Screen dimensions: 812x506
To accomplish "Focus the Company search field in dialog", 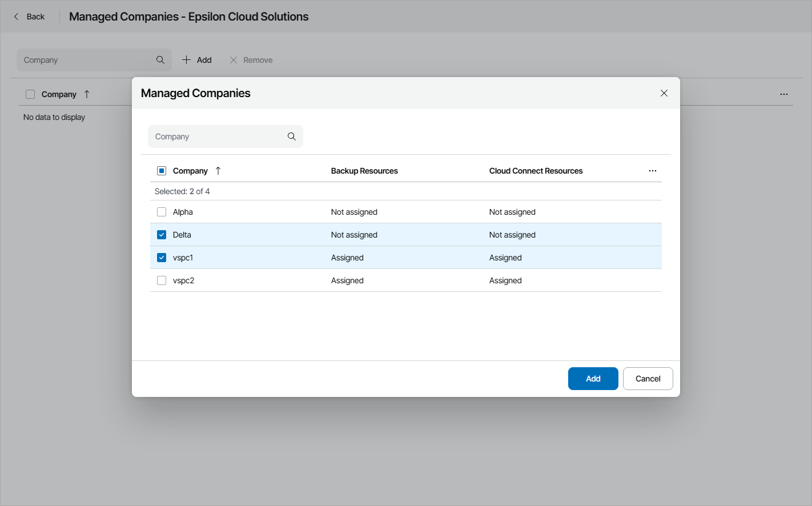I will pyautogui.click(x=217, y=136).
